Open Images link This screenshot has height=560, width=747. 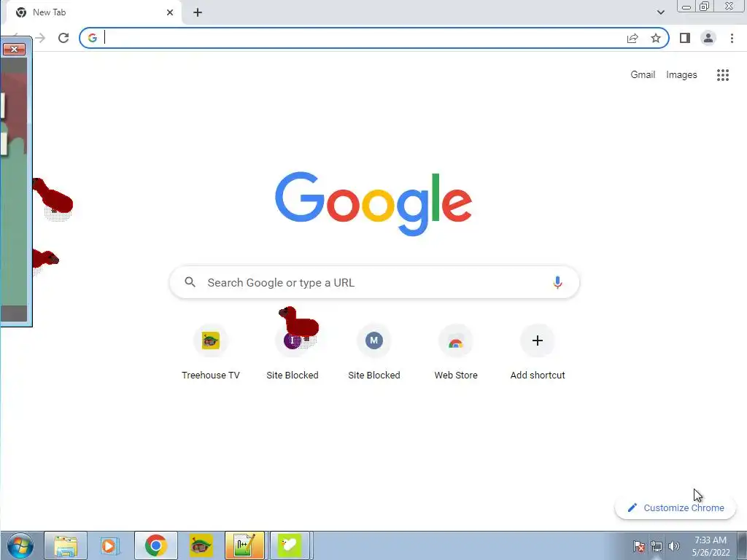coord(681,75)
